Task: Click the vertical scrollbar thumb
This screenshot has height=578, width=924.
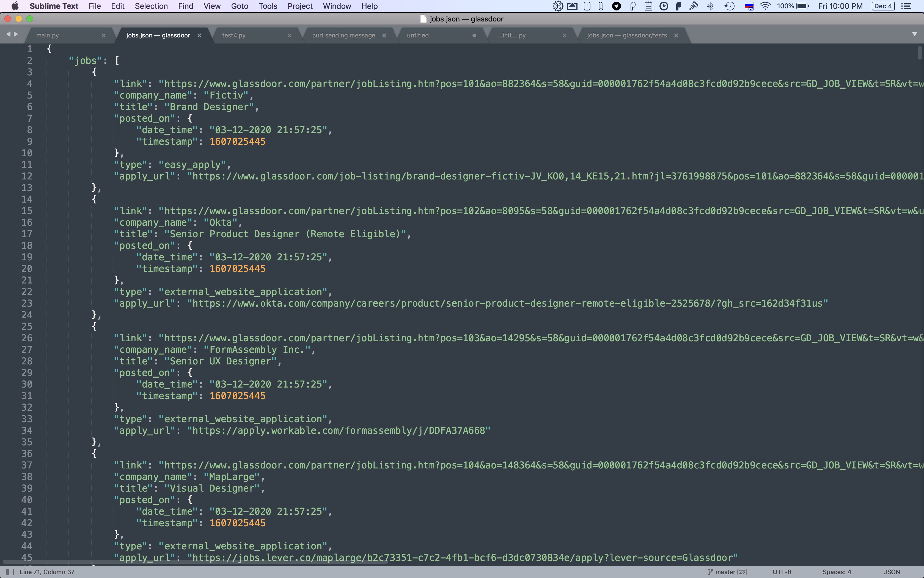Action: click(920, 53)
